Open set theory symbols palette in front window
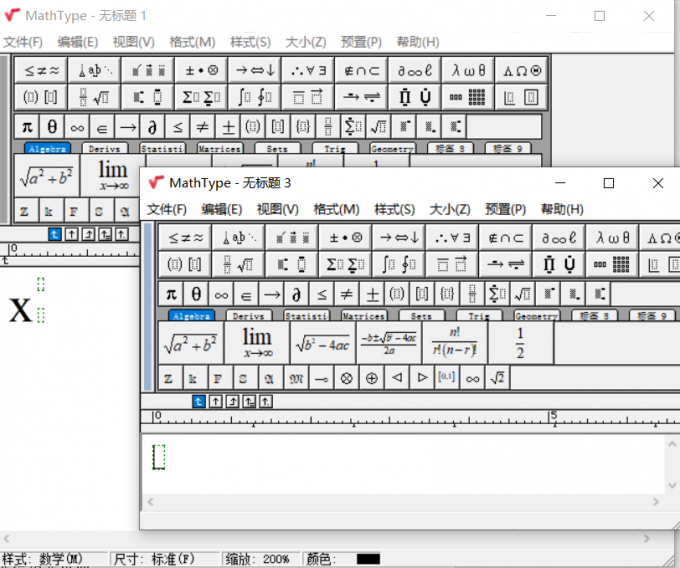This screenshot has height=568, width=680. (x=506, y=238)
